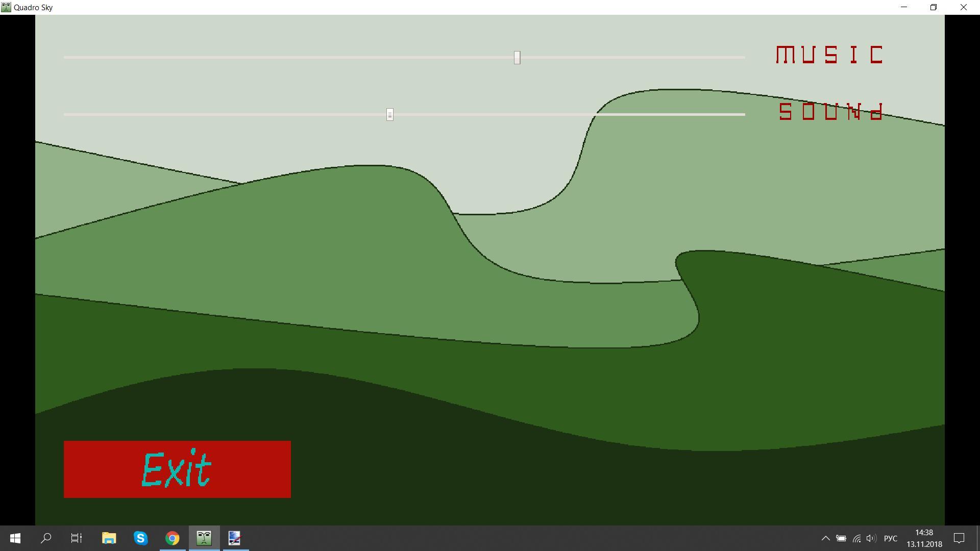Screen dimensions: 980x551
Task: Launch File Explorer from the taskbar
Action: (x=109, y=538)
